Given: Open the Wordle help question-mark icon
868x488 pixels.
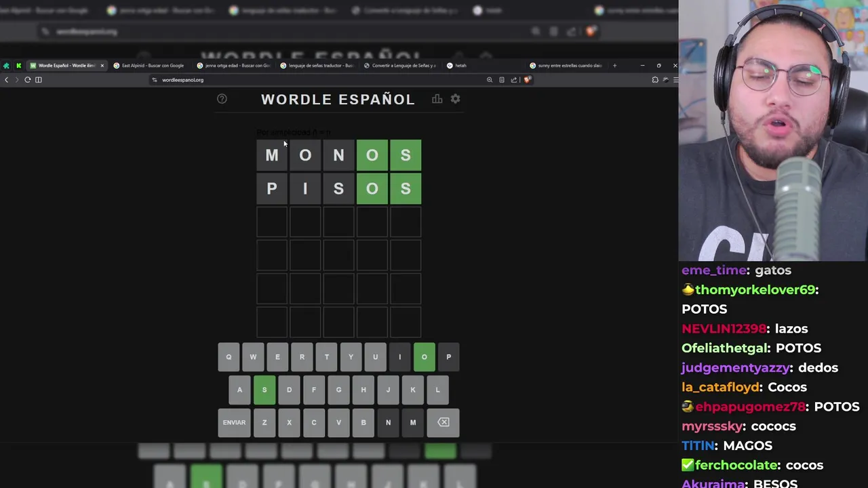Looking at the screenshot, I should (222, 99).
